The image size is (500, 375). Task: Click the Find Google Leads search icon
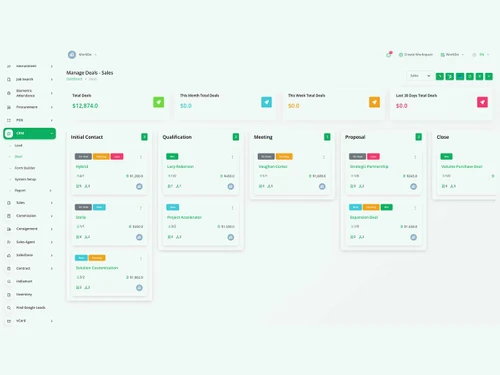[9, 308]
